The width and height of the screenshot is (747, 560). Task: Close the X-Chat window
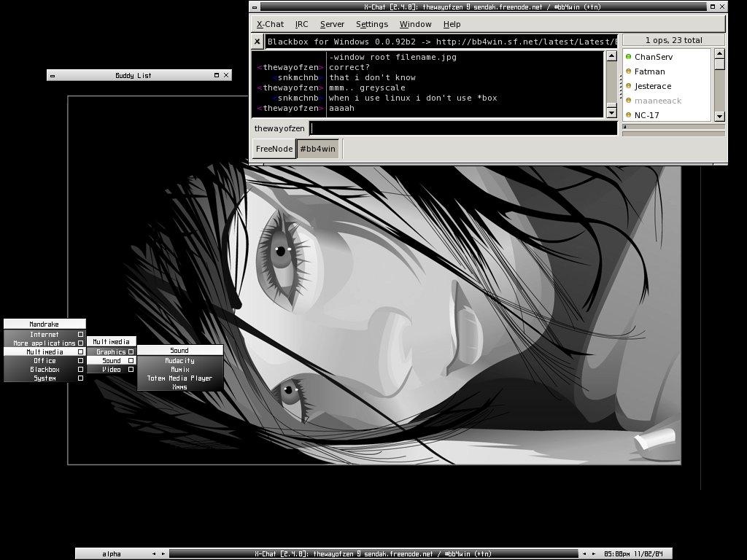pyautogui.click(x=722, y=7)
